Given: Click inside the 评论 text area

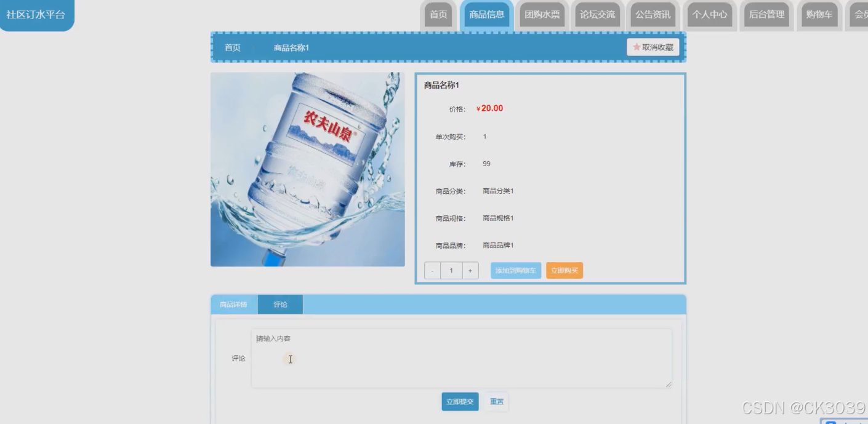Looking at the screenshot, I should 462,358.
